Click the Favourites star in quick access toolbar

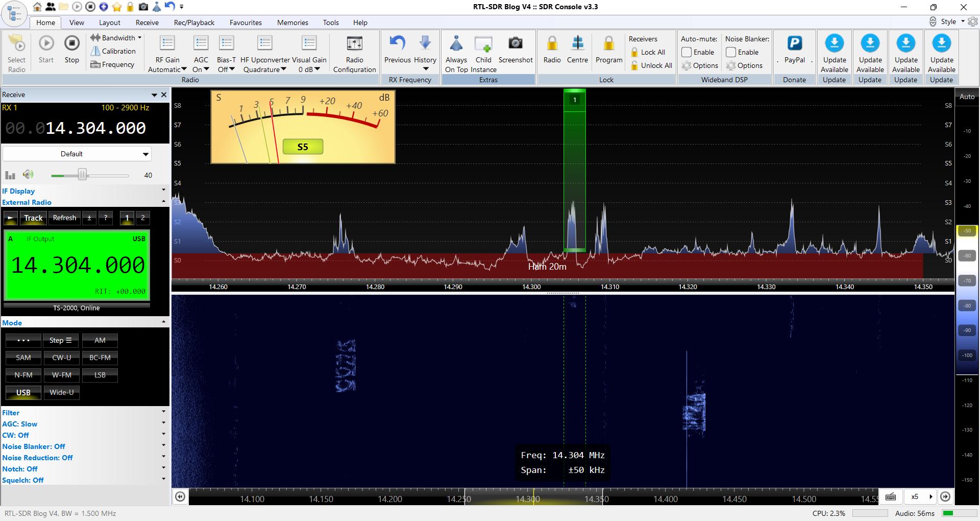[x=117, y=7]
